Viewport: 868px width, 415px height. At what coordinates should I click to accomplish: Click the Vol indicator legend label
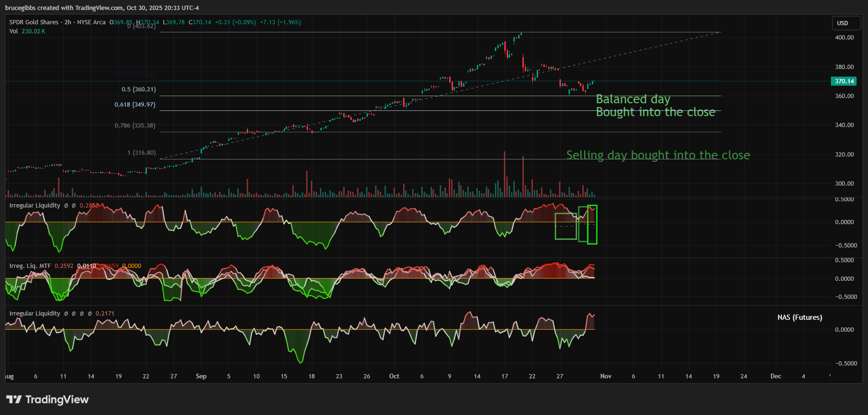coord(14,31)
